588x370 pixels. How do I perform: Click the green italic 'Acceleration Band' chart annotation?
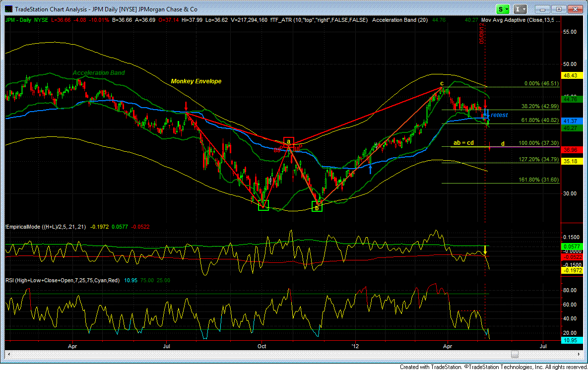tap(99, 73)
